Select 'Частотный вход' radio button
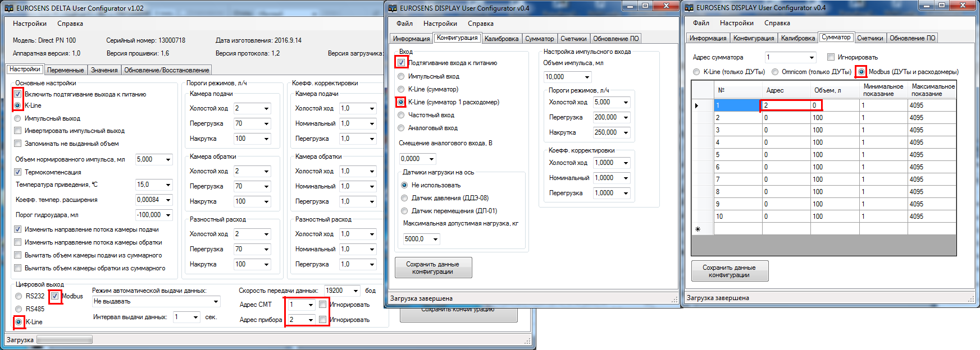 (x=401, y=115)
